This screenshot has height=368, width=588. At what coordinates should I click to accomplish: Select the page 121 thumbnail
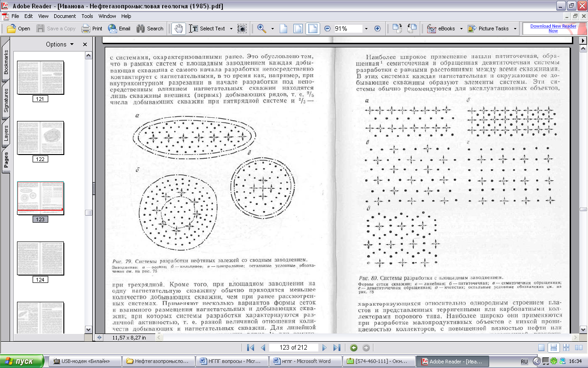coord(40,78)
